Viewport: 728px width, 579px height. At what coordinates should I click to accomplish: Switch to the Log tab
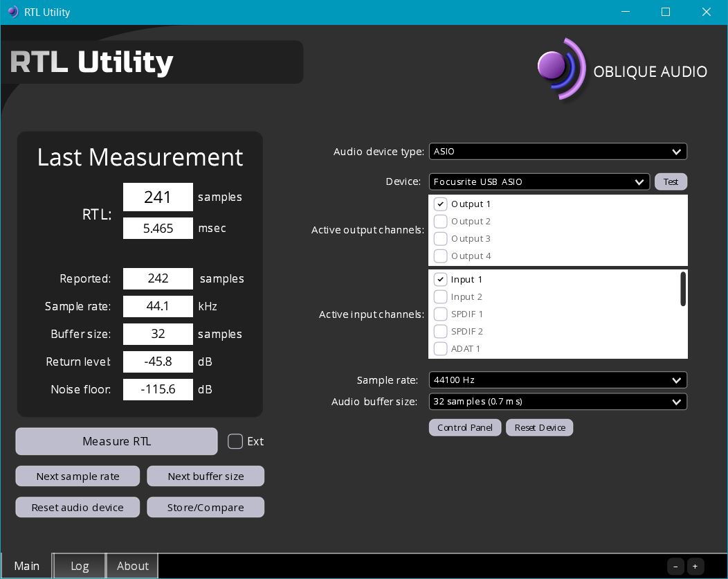(80, 566)
